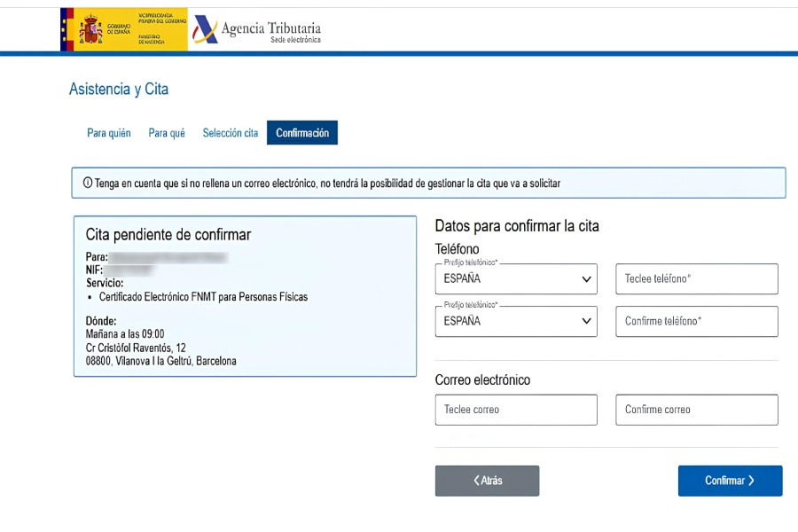Click '08800, Vilanova I la Geltrú, Barcelona'

coord(160,361)
